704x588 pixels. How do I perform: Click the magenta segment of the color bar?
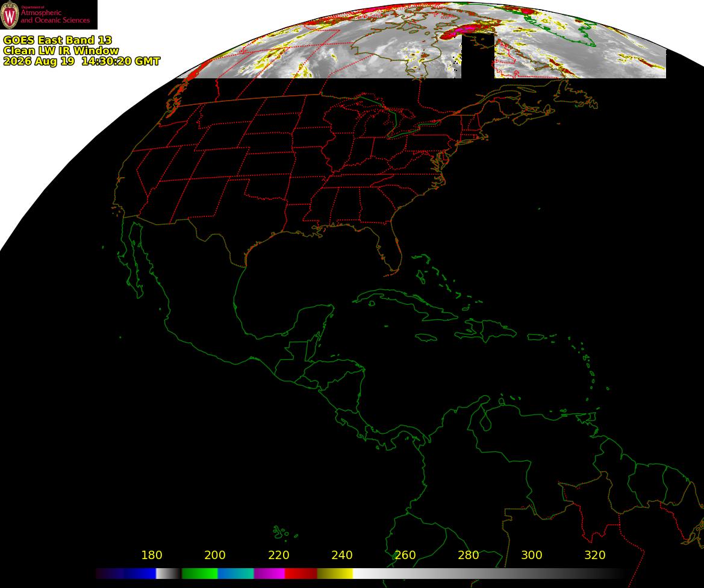pyautogui.click(x=269, y=574)
